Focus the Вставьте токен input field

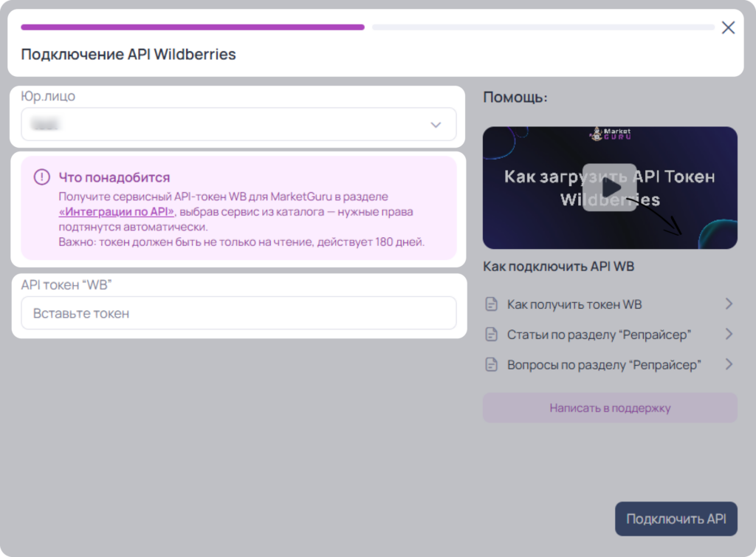(238, 313)
